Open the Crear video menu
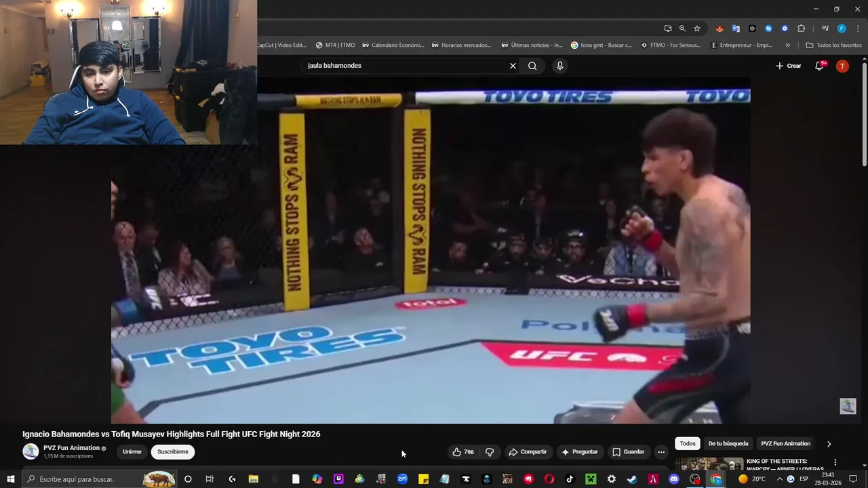 789,66
